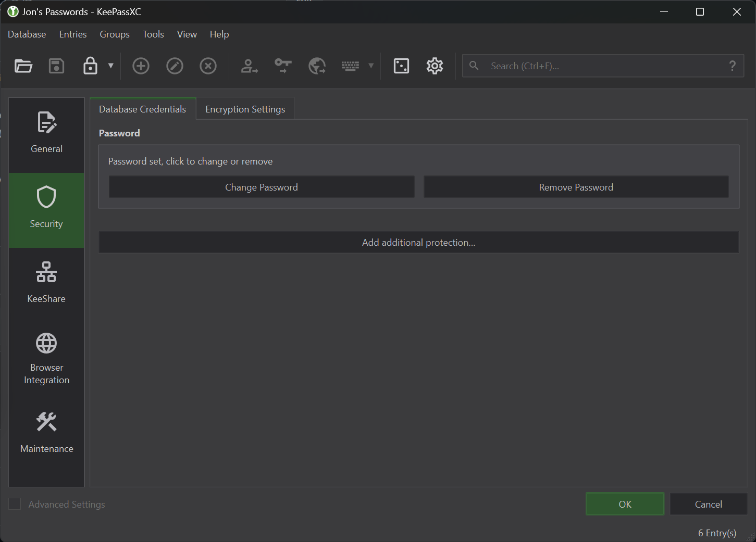Image resolution: width=756 pixels, height=542 pixels.
Task: Copy URL with the globe icon
Action: (317, 66)
